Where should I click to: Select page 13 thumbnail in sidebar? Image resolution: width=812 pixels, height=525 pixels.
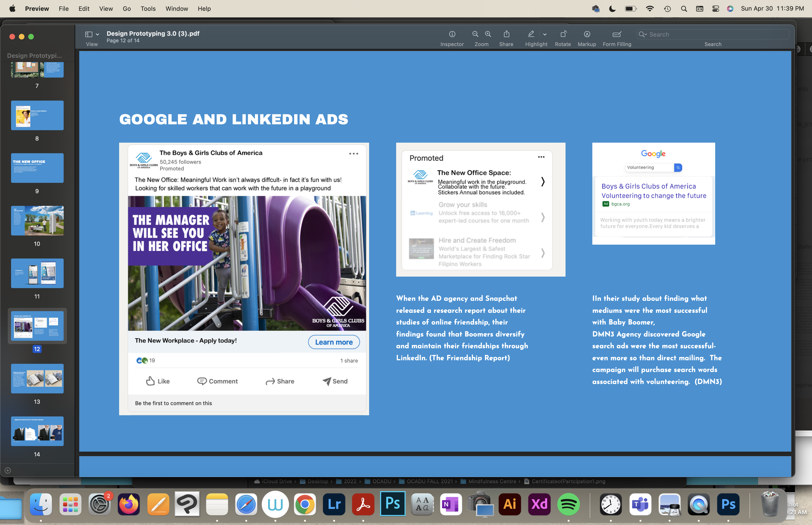tap(37, 378)
